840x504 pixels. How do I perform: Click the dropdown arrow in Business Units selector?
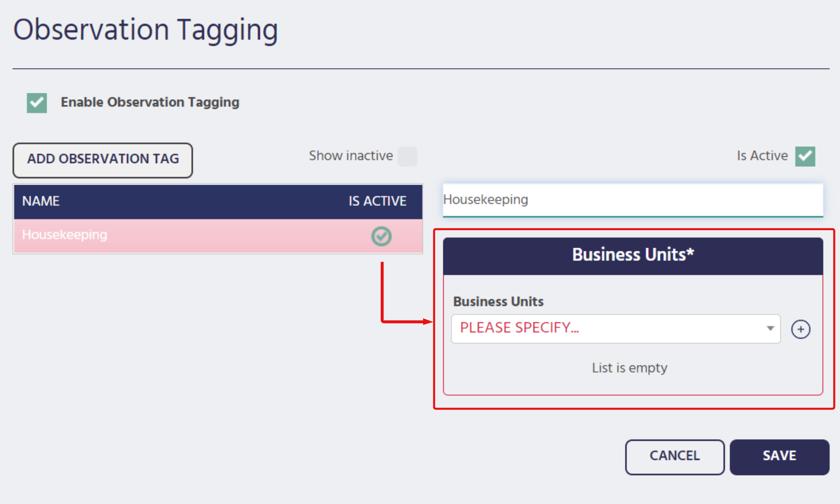point(770,328)
